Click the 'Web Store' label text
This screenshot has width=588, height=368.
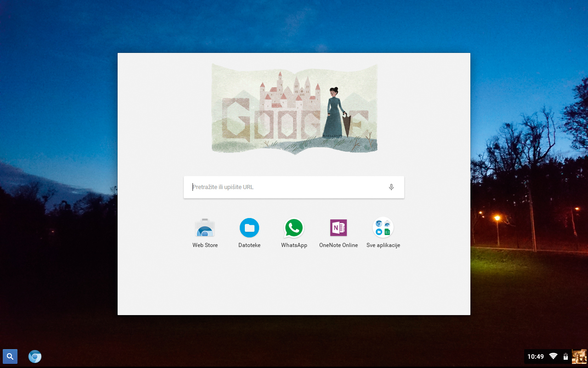[205, 245]
